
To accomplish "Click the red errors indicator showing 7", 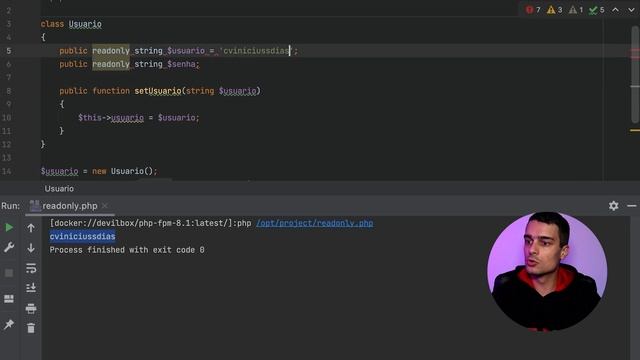I will 533,10.
